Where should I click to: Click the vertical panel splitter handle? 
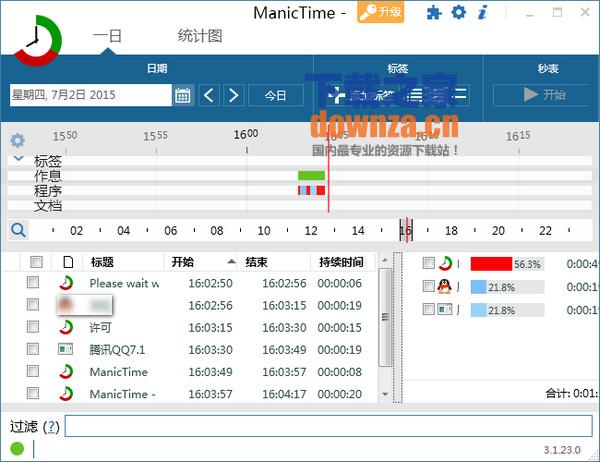[x=398, y=327]
